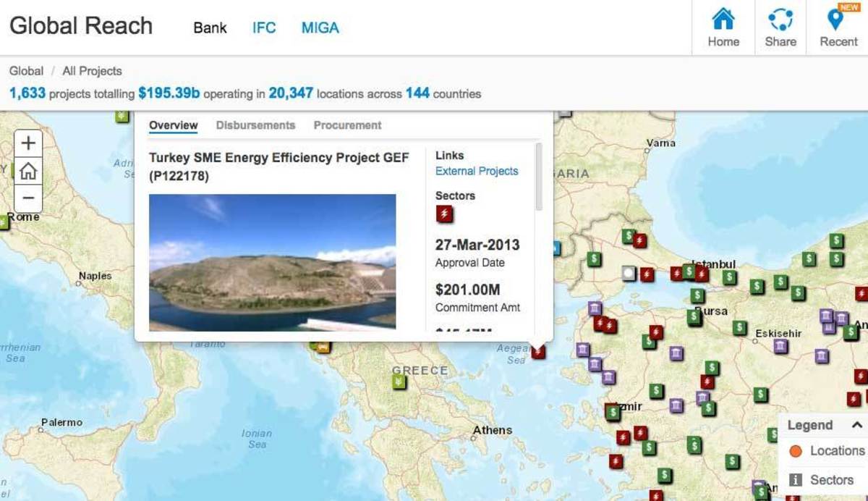Viewport: 868px width, 501px height.
Task: Select the energy marker at the popup pointer
Action: point(538,352)
